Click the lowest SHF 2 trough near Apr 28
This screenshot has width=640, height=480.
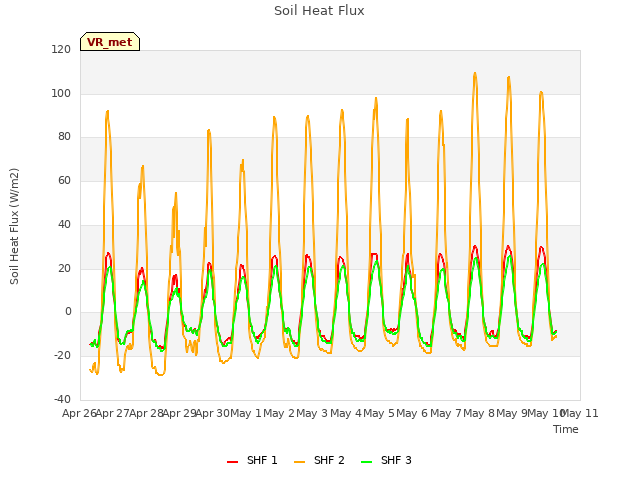(x=161, y=374)
